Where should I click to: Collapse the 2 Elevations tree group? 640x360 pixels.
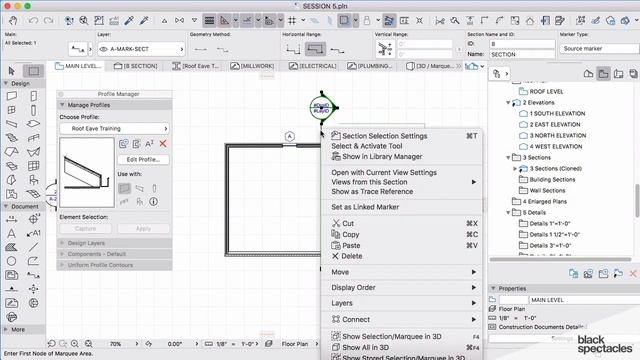coord(508,102)
